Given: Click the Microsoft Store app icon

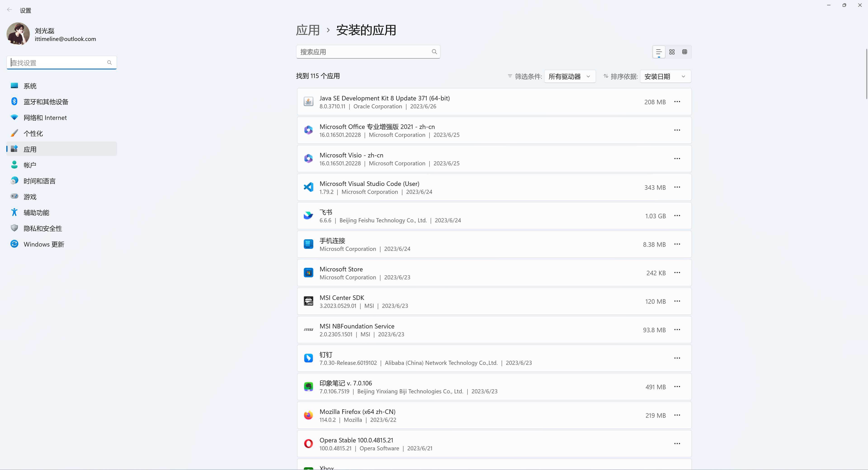Looking at the screenshot, I should [x=308, y=272].
